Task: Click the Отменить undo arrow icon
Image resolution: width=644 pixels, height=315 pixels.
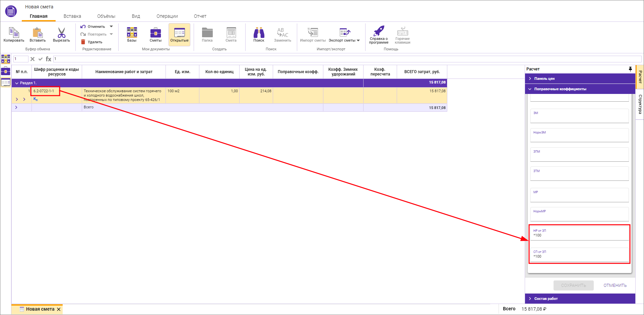Action: [x=83, y=27]
